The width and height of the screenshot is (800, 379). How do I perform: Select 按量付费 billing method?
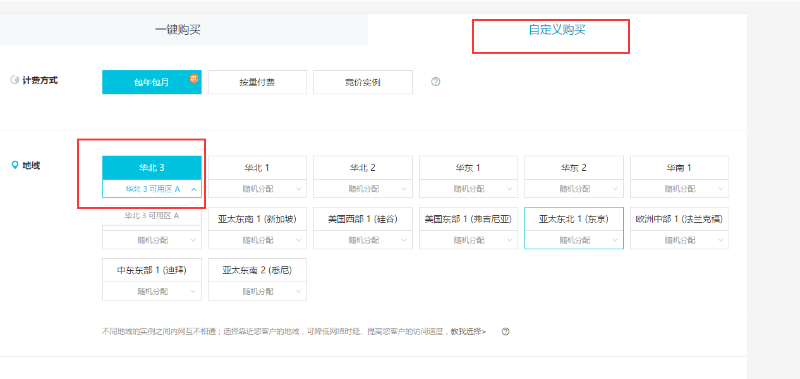tap(257, 82)
